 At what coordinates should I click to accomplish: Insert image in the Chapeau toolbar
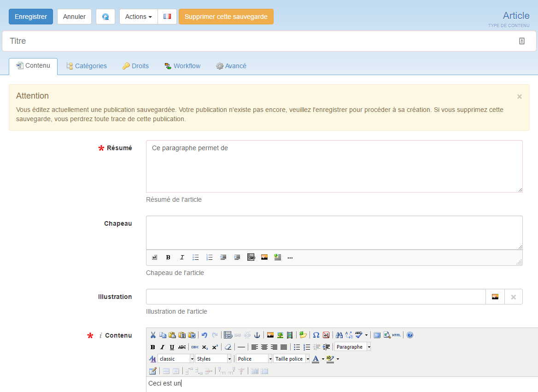pyautogui.click(x=264, y=257)
